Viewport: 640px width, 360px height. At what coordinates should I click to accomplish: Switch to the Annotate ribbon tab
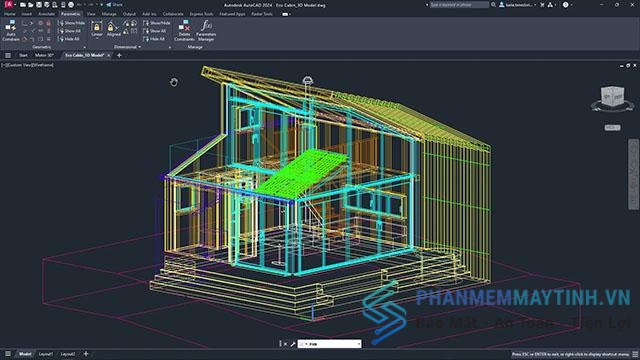click(x=46, y=14)
